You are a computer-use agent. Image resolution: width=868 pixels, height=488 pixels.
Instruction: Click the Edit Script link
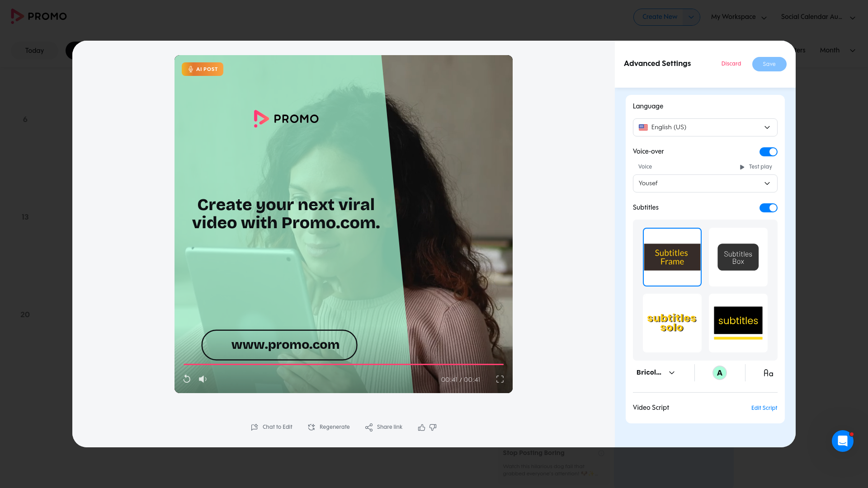point(764,408)
